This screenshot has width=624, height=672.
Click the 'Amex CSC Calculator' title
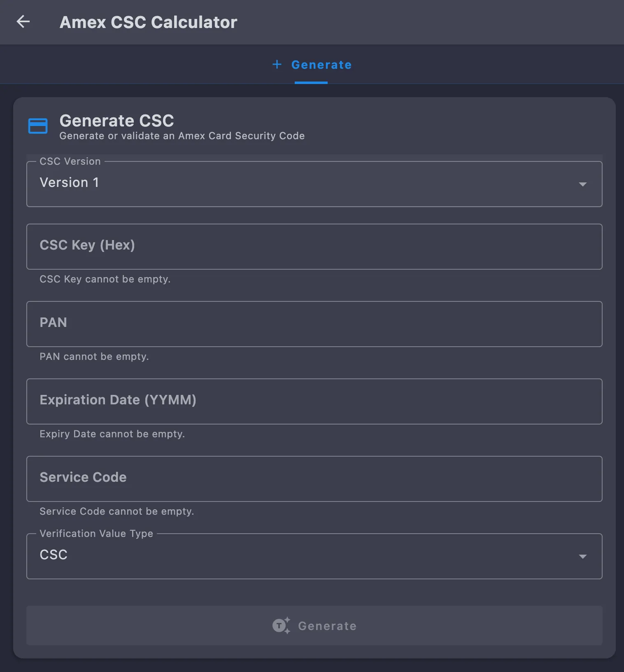(x=148, y=22)
